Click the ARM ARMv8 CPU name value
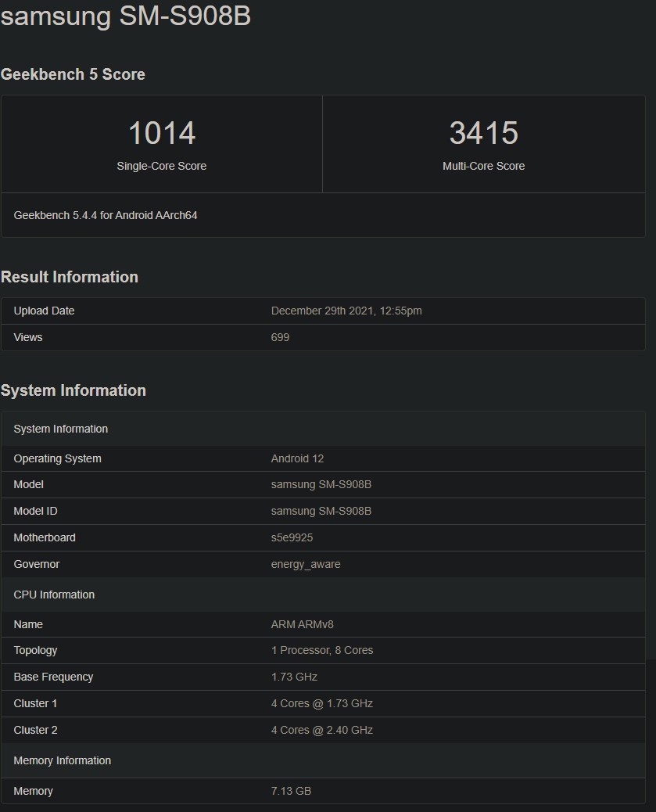Image resolution: width=656 pixels, height=812 pixels. [x=302, y=624]
